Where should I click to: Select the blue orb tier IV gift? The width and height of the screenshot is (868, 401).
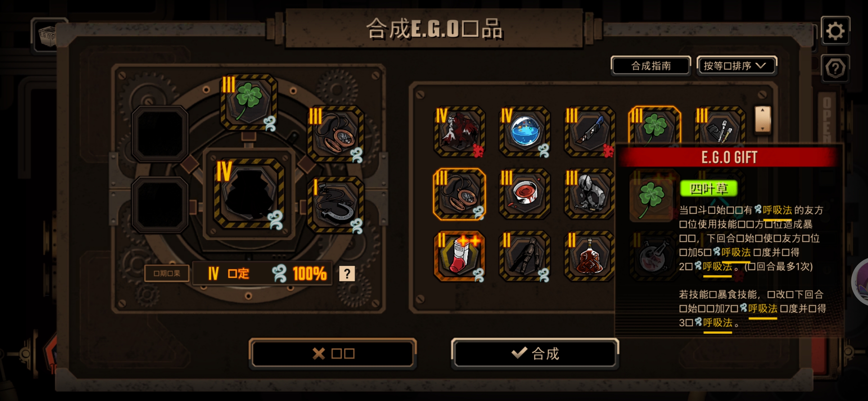click(525, 131)
